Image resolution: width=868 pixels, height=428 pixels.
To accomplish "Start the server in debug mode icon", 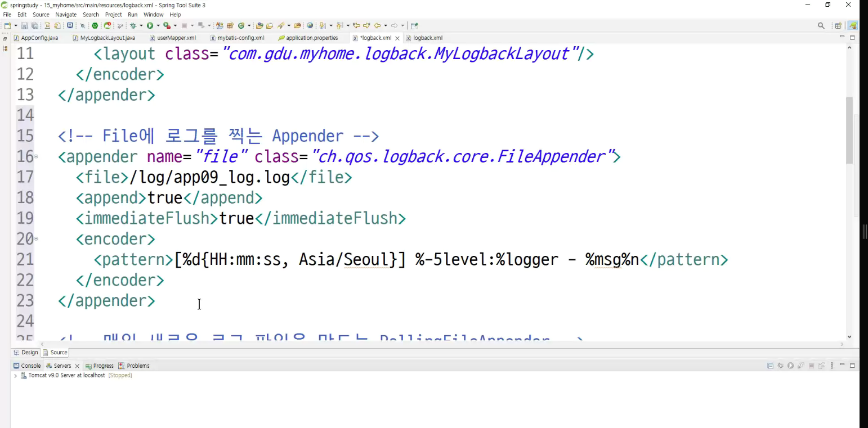I will pyautogui.click(x=780, y=366).
